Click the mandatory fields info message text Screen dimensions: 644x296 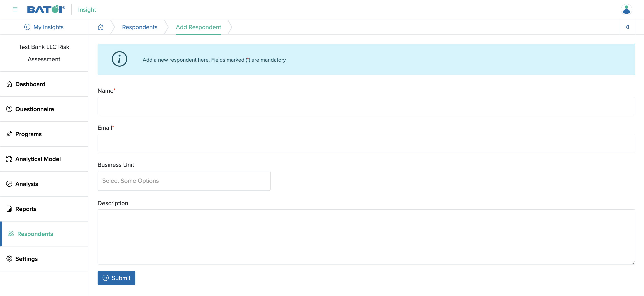[x=215, y=60]
